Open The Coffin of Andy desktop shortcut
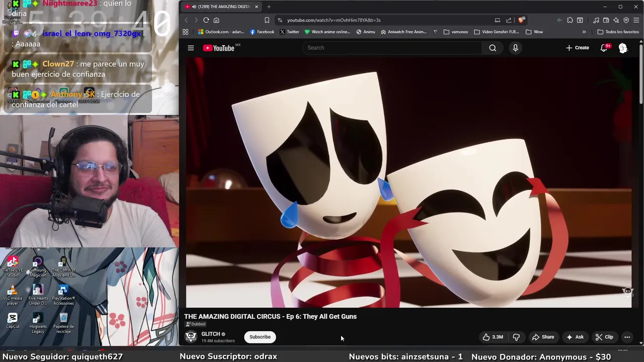This screenshot has width=644, height=362. coord(63,266)
